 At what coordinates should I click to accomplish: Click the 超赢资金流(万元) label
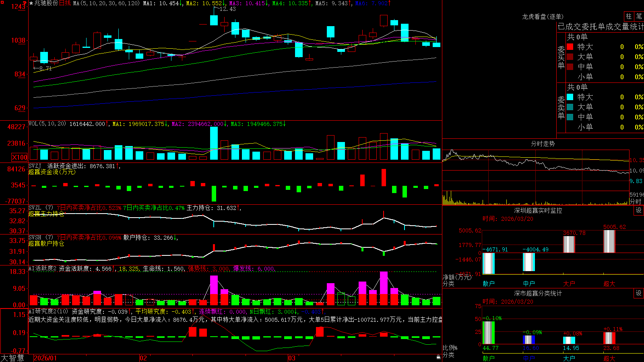pyautogui.click(x=52, y=172)
